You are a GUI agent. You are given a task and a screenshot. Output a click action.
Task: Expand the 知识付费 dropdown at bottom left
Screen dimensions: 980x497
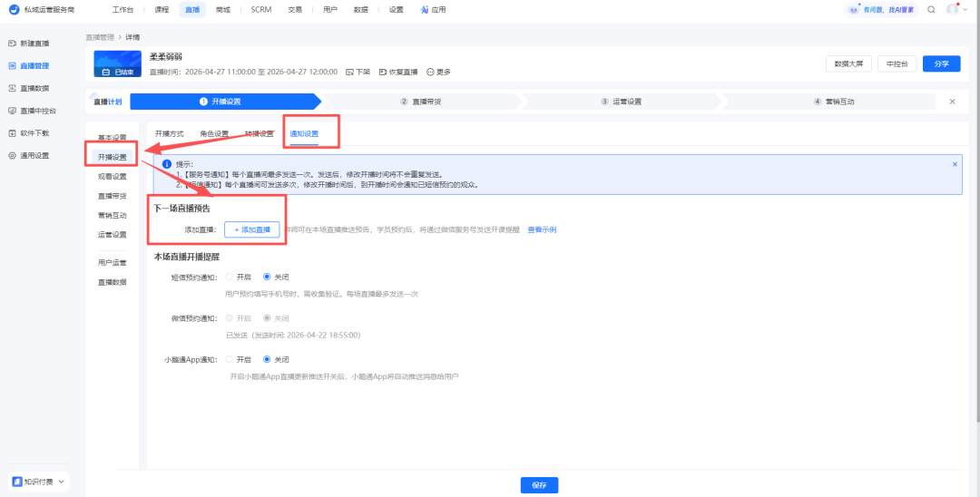(39, 482)
